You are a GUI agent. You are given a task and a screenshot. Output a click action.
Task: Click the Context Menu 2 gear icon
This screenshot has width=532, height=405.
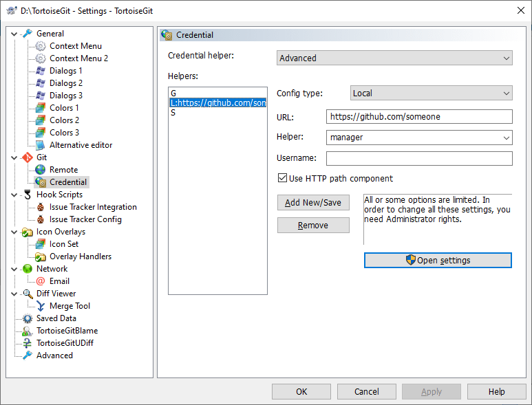pos(41,58)
